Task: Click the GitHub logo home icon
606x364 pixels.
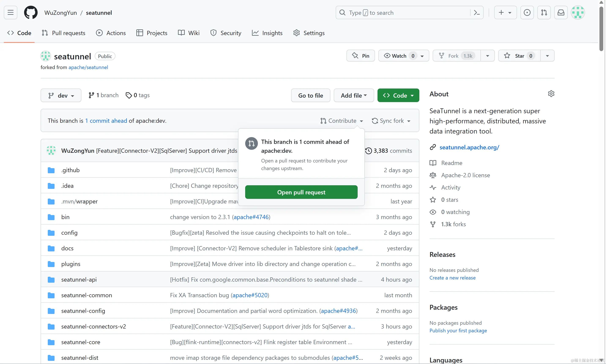Action: [31, 12]
